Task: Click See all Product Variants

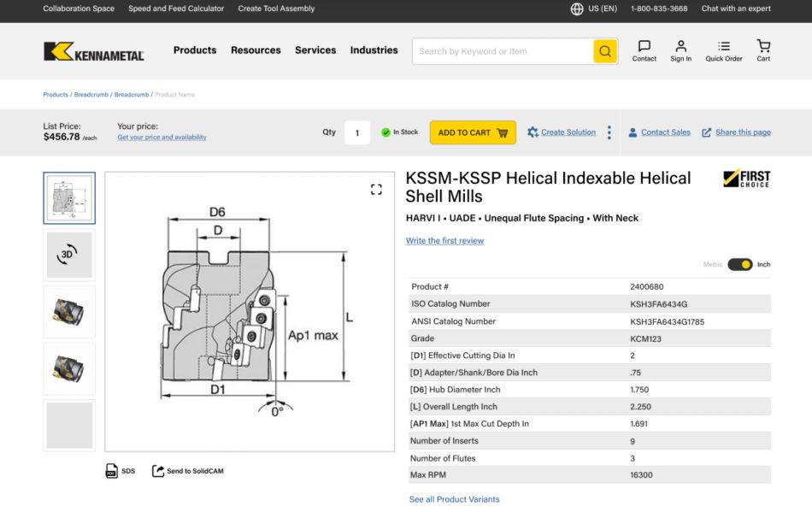Action: (454, 499)
